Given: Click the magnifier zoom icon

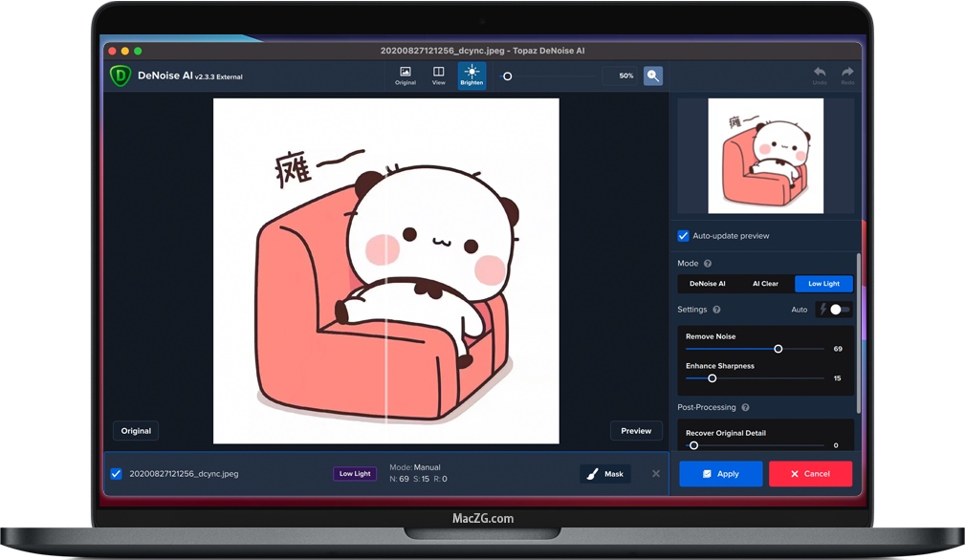Looking at the screenshot, I should coord(653,75).
